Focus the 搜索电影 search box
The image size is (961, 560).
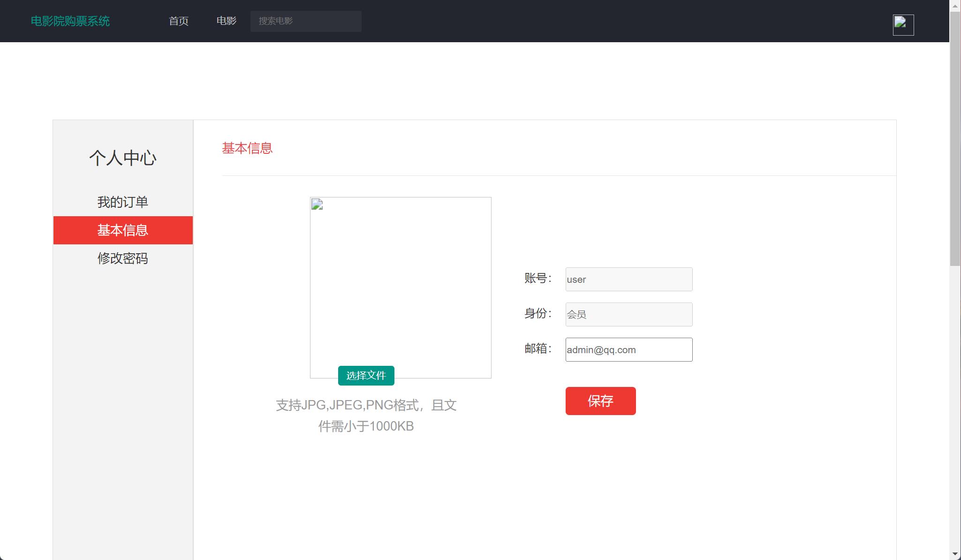pos(305,21)
